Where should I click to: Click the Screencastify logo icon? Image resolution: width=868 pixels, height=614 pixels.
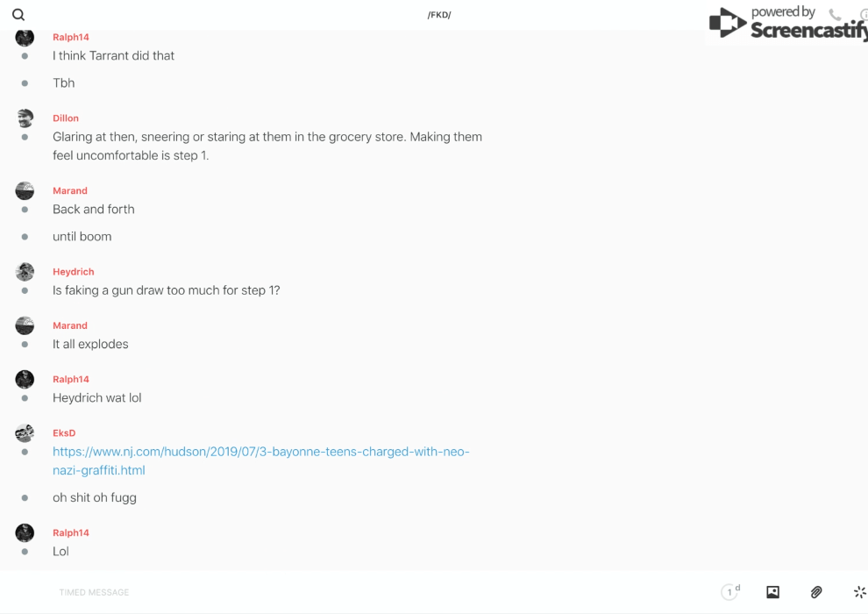coord(728,23)
